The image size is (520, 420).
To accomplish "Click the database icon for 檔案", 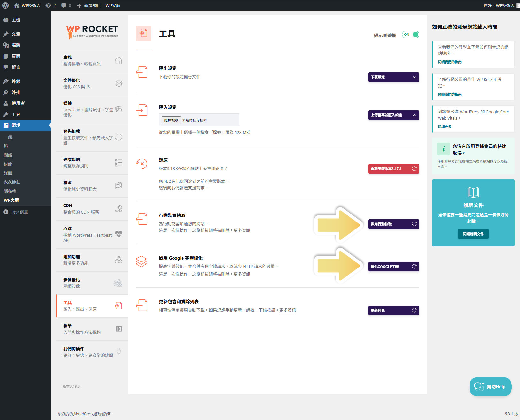I will tap(119, 186).
